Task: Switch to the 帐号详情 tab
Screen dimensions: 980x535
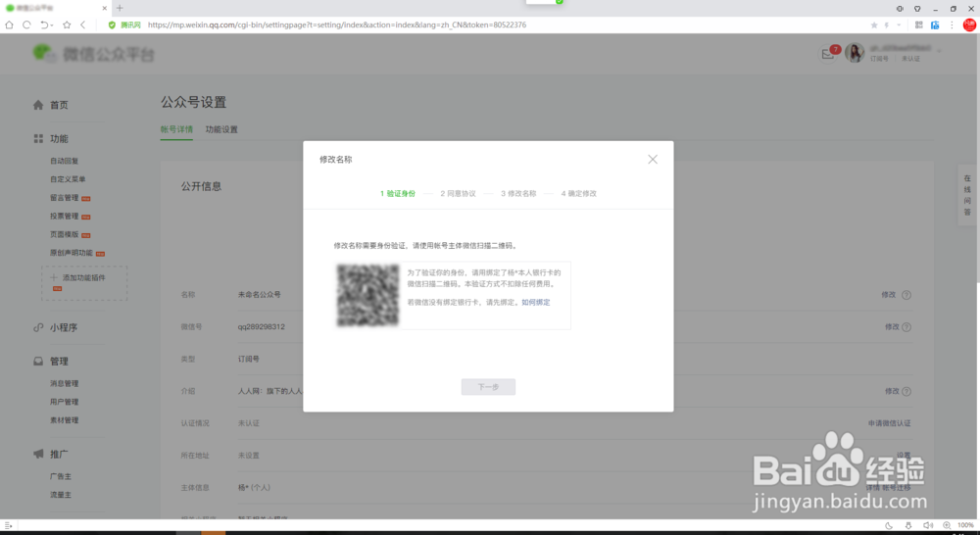Action: click(176, 129)
